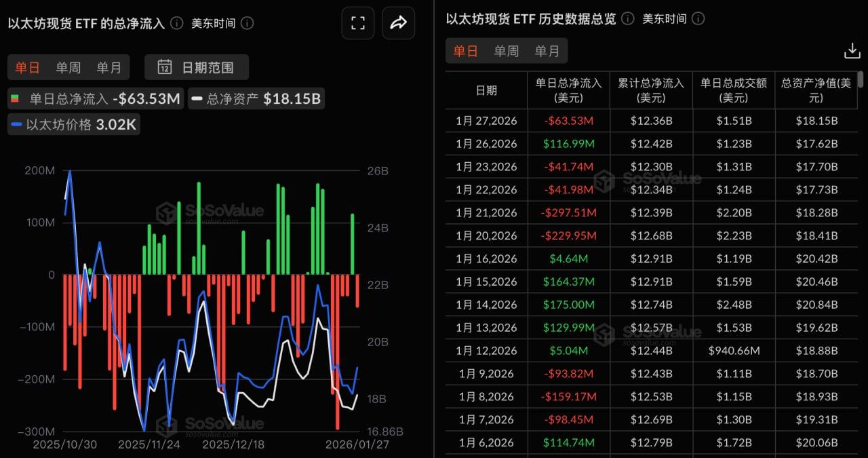Click info icon beside 以太坊现货 ETF 历史数据总览 title
The height and width of the screenshot is (458, 868).
(x=628, y=18)
